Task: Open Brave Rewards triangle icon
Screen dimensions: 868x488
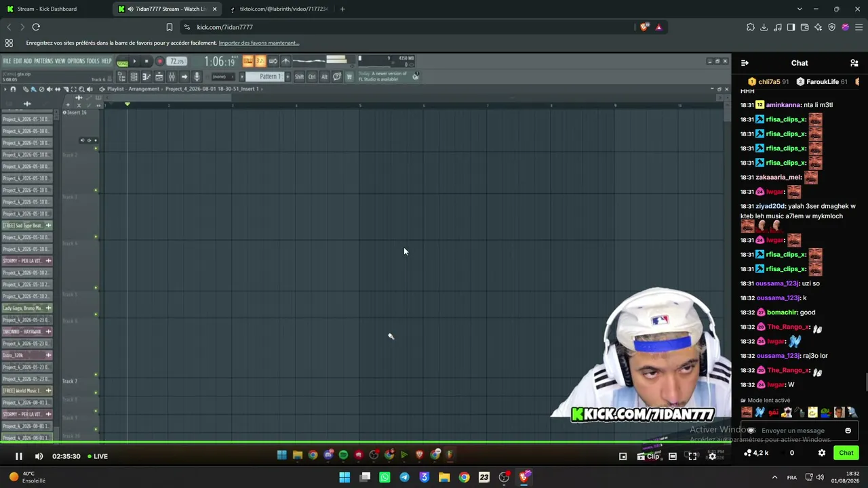Action: click(658, 27)
